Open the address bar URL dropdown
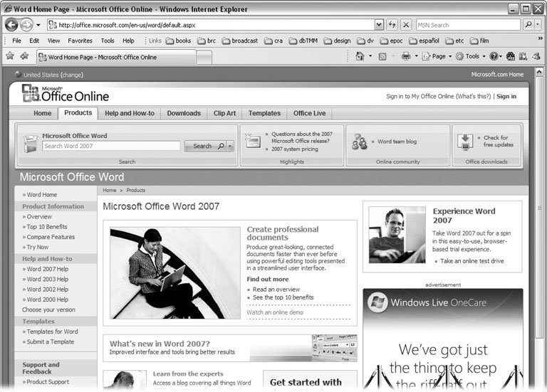 379,25
